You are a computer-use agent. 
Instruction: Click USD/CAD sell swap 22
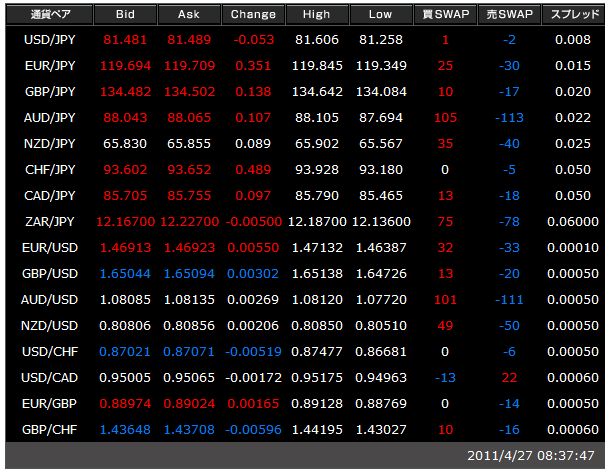509,378
